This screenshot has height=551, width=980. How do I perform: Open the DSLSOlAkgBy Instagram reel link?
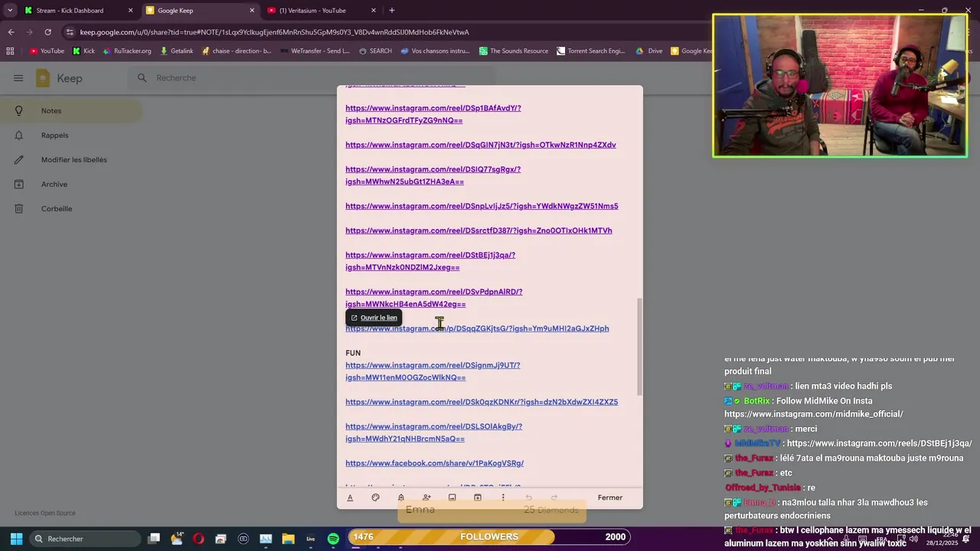pos(433,432)
